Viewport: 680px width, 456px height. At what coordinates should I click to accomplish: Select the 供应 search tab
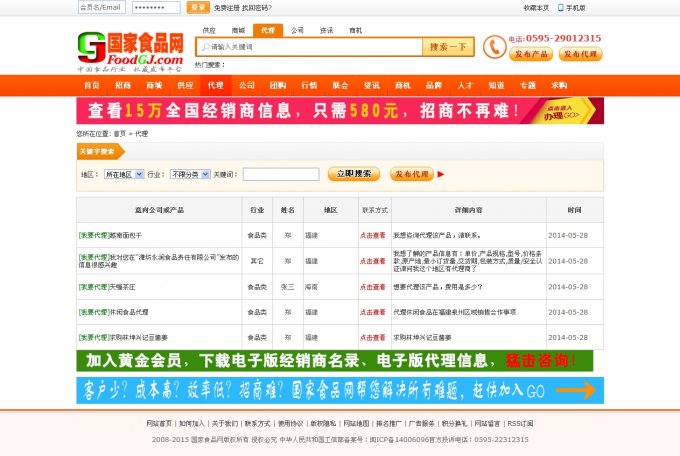point(209,30)
